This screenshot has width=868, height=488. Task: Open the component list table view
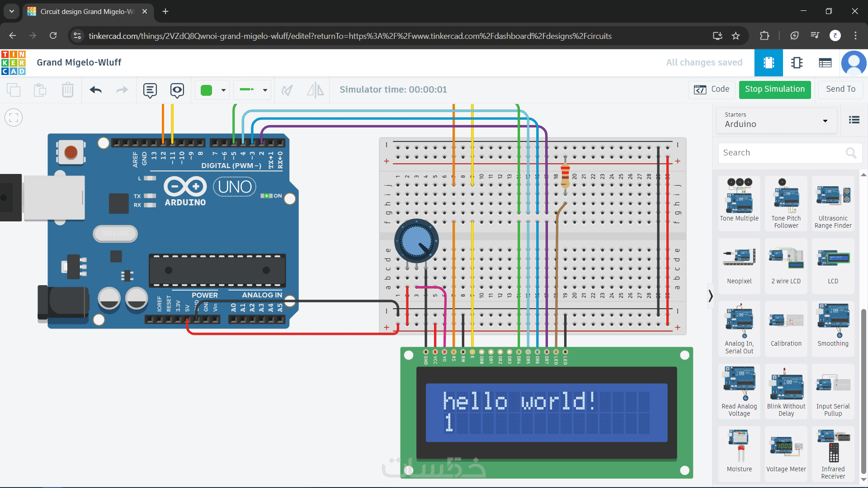click(825, 63)
